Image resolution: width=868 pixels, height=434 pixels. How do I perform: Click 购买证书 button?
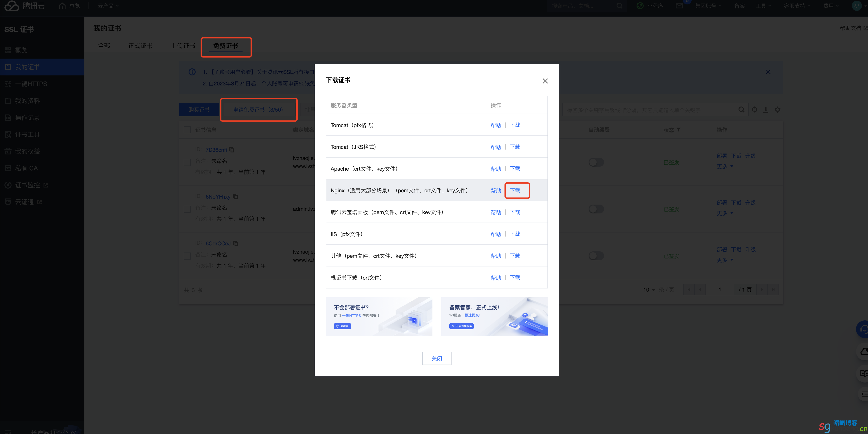coord(199,110)
